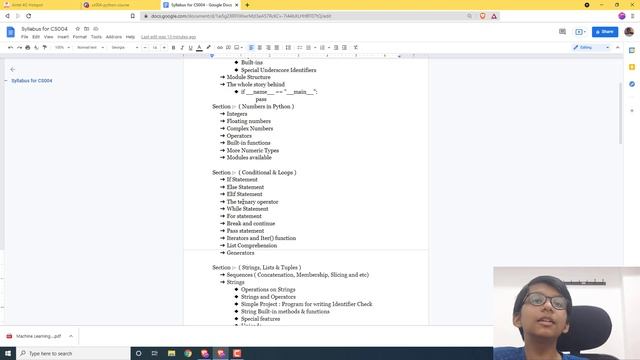Click the font size input field
Viewport: 640px width, 360px height.
[155, 48]
